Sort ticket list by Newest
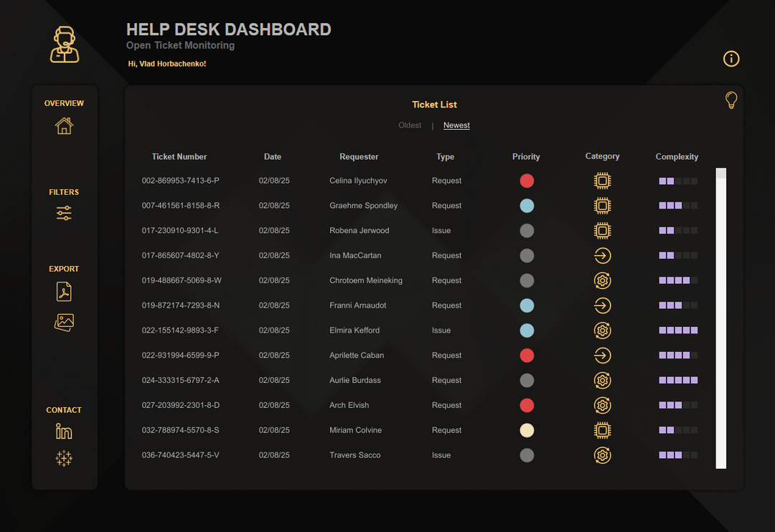 pos(456,125)
